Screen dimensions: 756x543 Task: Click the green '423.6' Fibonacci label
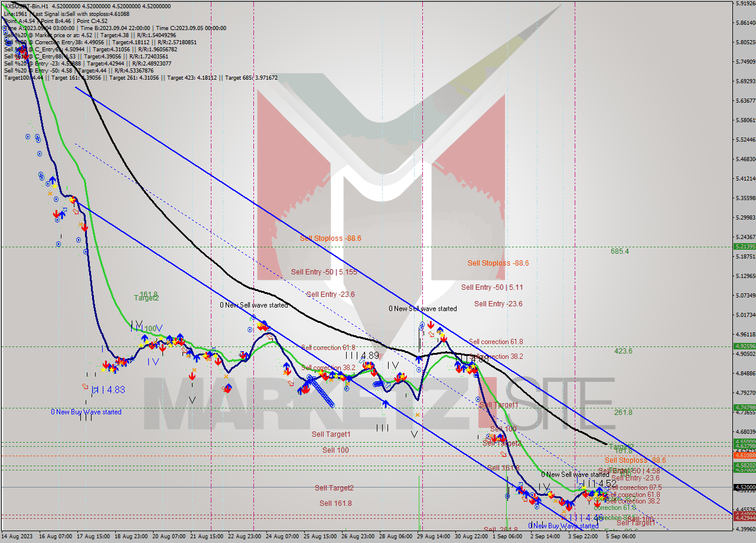(x=623, y=351)
